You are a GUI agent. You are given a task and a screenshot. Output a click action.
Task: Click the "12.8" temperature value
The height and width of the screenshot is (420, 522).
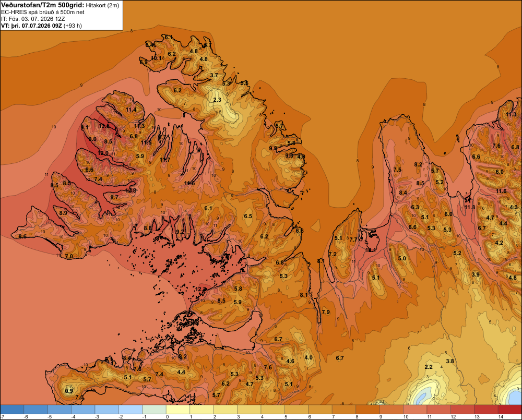coord(131,191)
